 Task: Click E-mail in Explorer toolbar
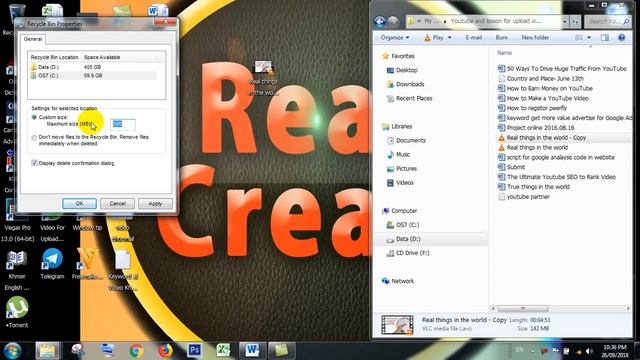pos(473,38)
